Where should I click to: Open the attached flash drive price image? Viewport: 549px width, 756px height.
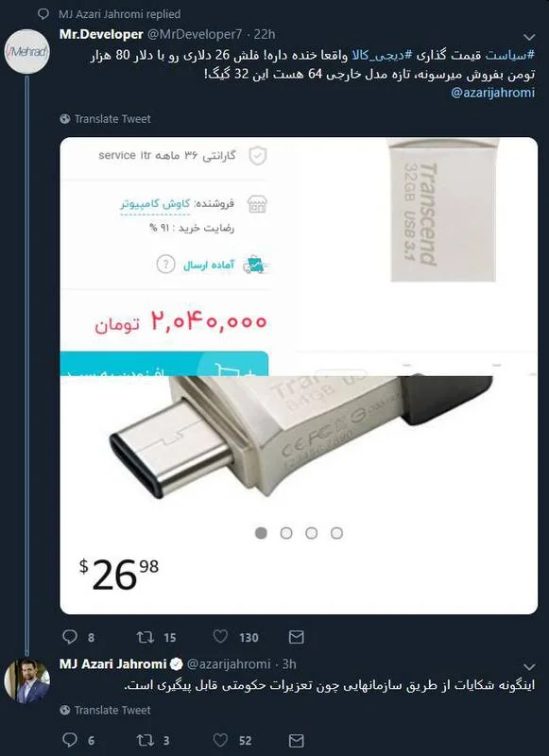pos(299,375)
